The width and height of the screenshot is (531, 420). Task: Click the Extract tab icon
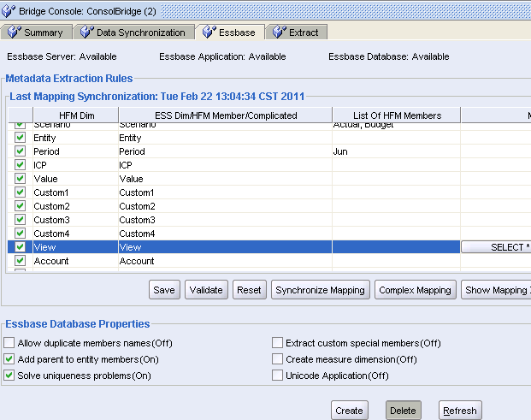(279, 33)
